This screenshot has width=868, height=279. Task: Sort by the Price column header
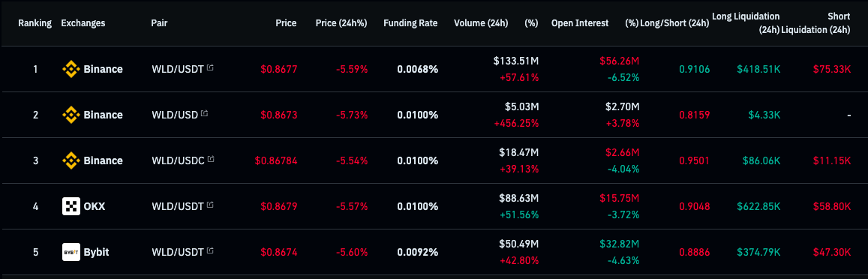286,23
